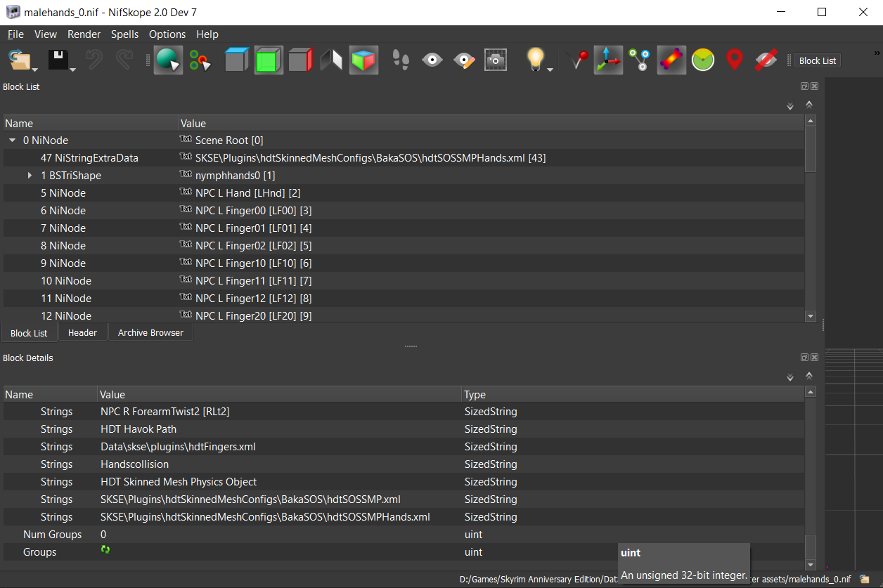This screenshot has width=883, height=588.
Task: Collapse the 0 NiNode tree root
Action: (12, 141)
